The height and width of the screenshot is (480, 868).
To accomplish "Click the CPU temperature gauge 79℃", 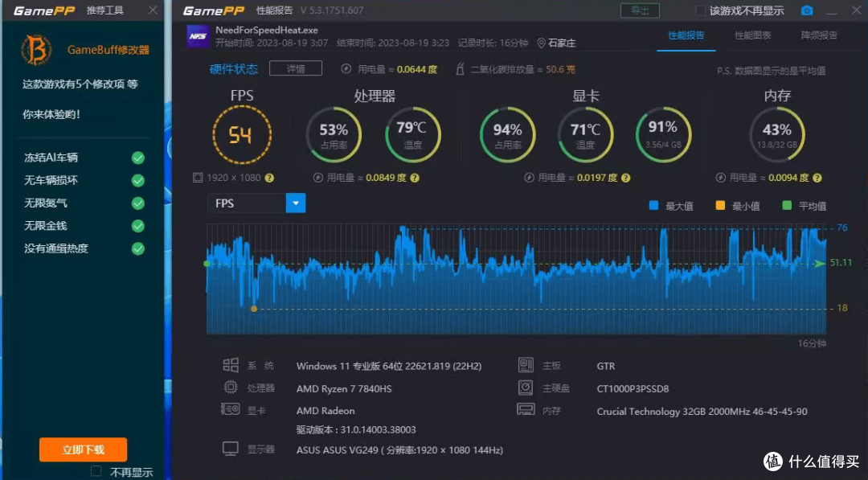I will 412,135.
